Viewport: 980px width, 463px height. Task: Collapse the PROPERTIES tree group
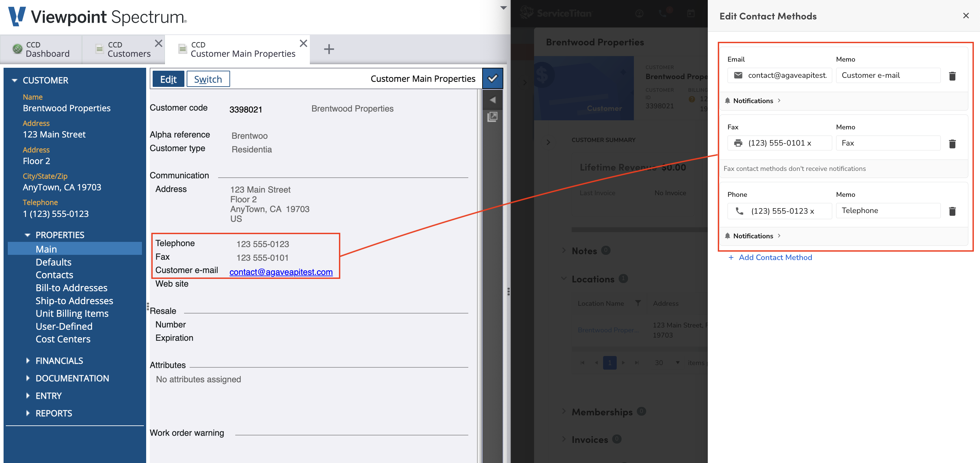pos(28,235)
